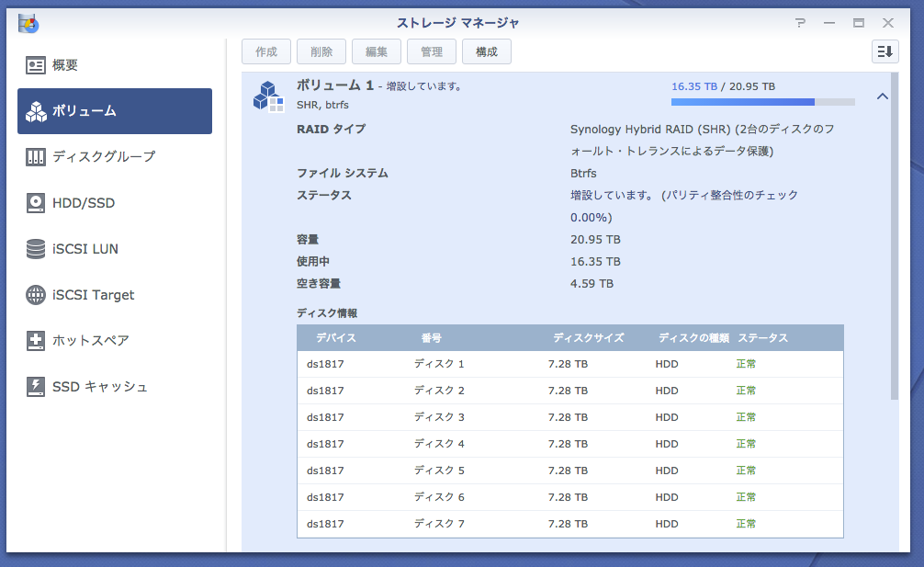Click the volume usage progress bar
Screen dimensions: 924x567
click(762, 102)
